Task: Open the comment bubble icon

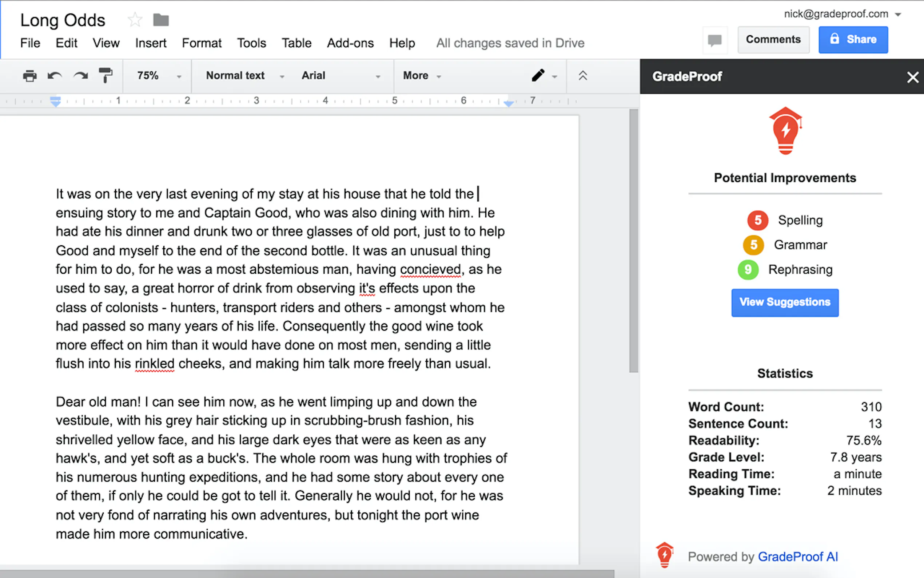Action: (714, 40)
